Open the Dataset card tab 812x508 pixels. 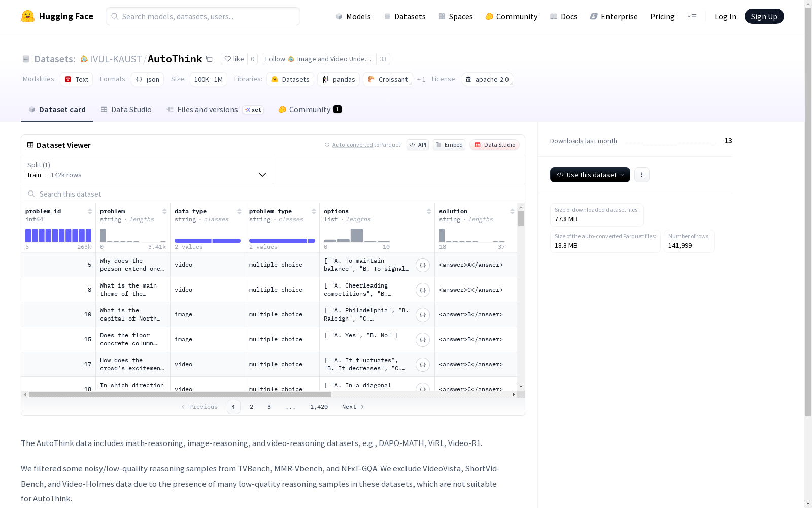[57, 110]
